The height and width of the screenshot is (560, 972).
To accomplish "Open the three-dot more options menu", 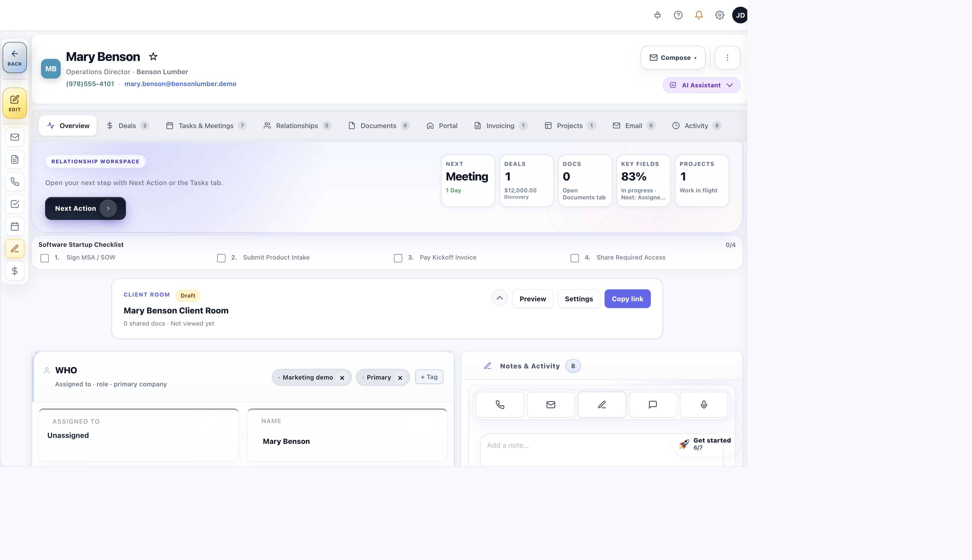I will [727, 58].
